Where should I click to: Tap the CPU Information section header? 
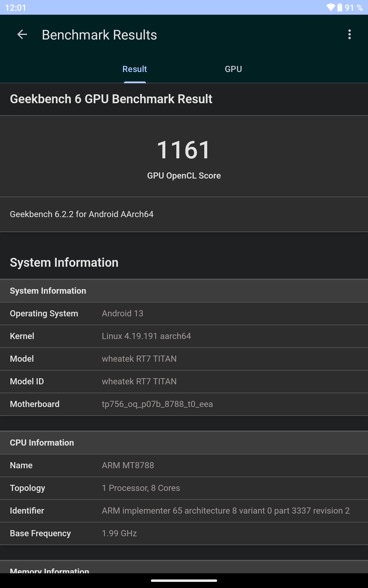[x=184, y=443]
